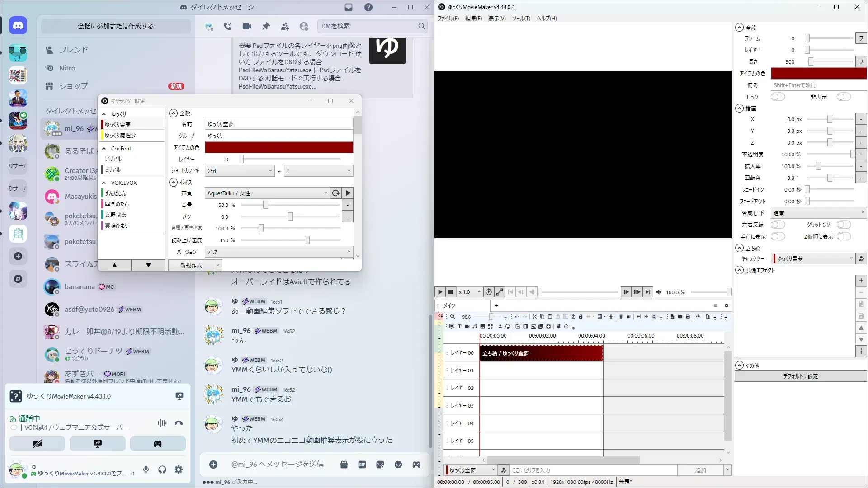Open pinned messages in Discord header
Screen dimensions: 868x488
[266, 26]
